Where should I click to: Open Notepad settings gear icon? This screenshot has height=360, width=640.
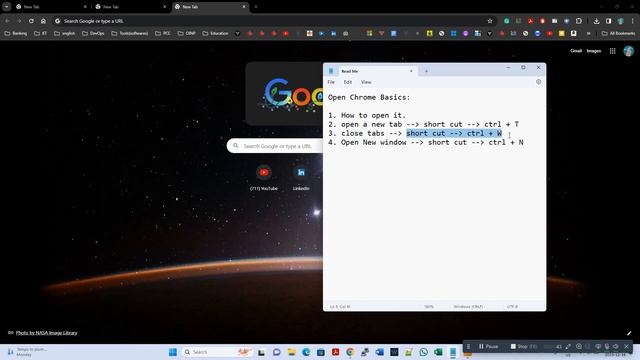[538, 82]
